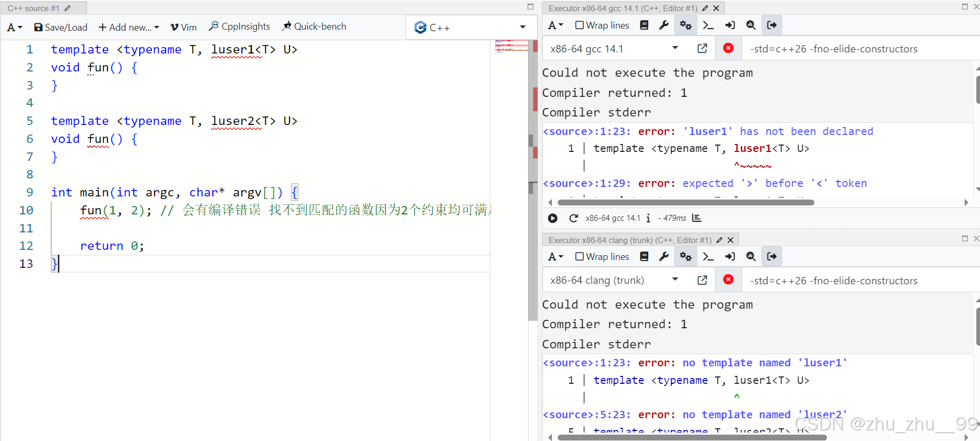Maximize the gcc executor pane
Viewport: 980px width, 441px height.
click(x=965, y=7)
